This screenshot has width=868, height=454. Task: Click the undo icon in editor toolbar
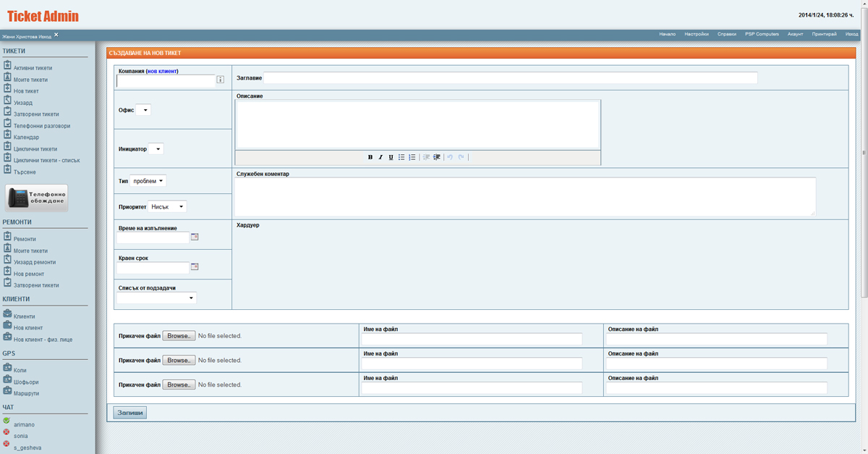click(450, 157)
